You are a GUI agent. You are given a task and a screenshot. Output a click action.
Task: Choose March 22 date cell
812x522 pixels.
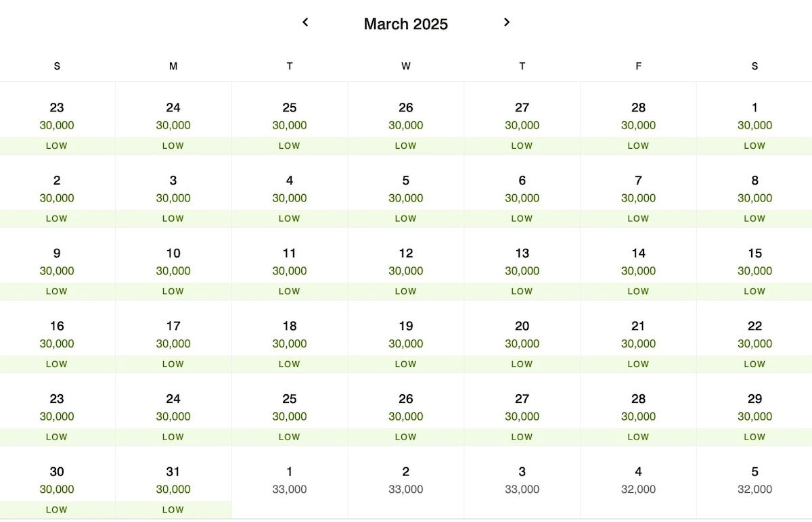pyautogui.click(x=754, y=337)
